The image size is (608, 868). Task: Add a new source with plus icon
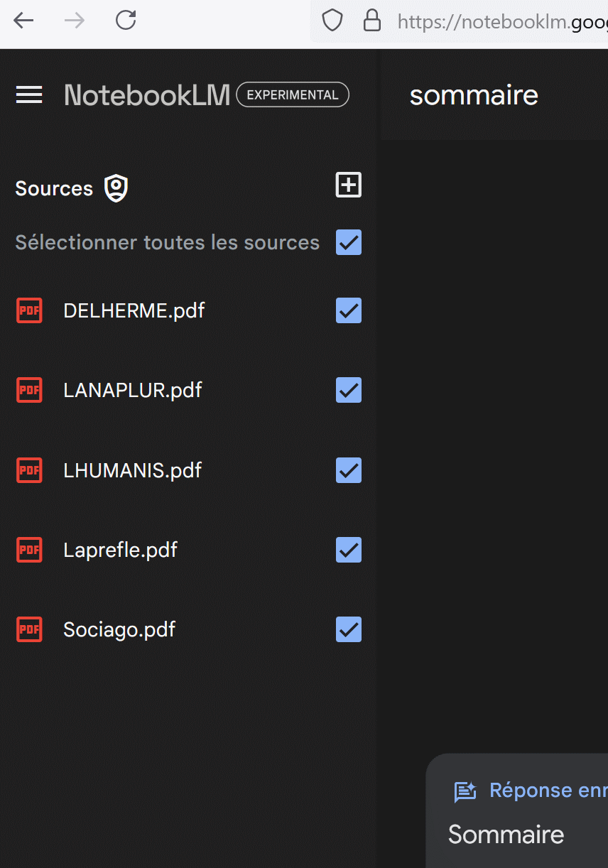(x=348, y=185)
